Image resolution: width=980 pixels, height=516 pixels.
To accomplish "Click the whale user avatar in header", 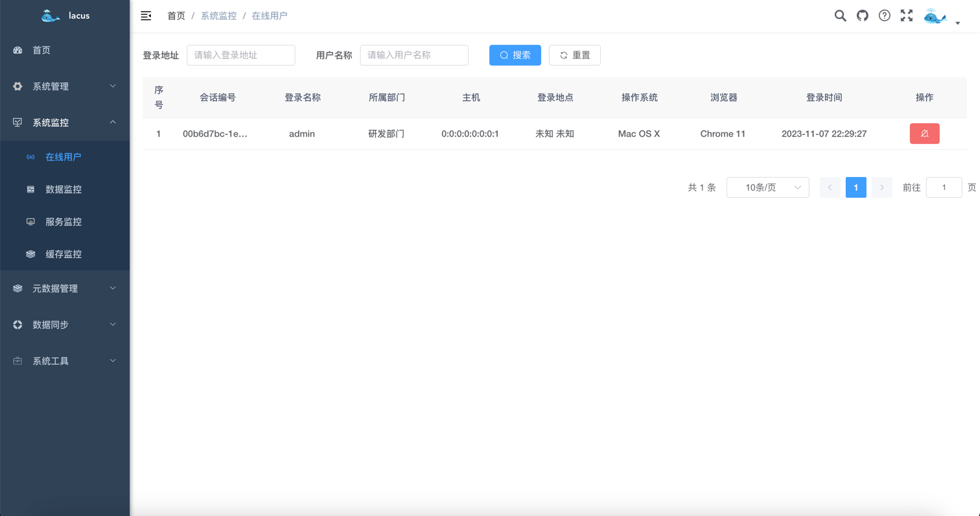I will tap(935, 16).
